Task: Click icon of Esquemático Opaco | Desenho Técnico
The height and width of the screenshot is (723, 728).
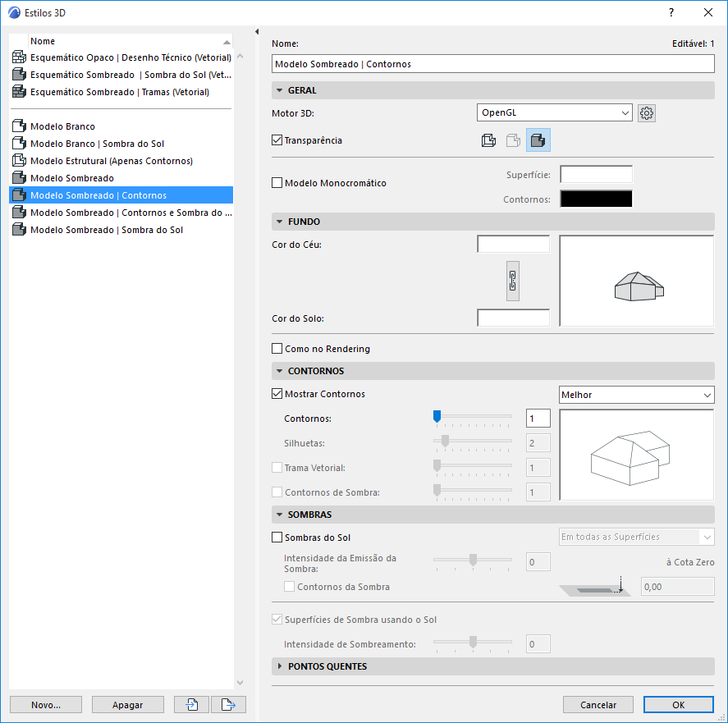Action: [x=19, y=57]
